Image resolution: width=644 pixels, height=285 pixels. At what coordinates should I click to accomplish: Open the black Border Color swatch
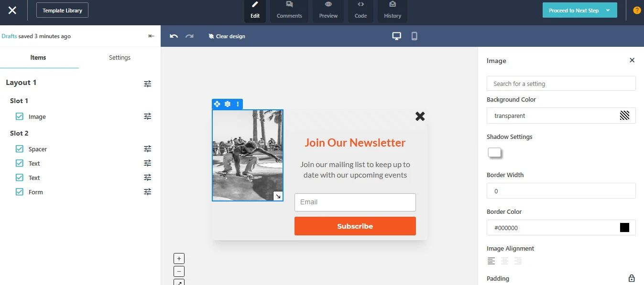tap(624, 228)
